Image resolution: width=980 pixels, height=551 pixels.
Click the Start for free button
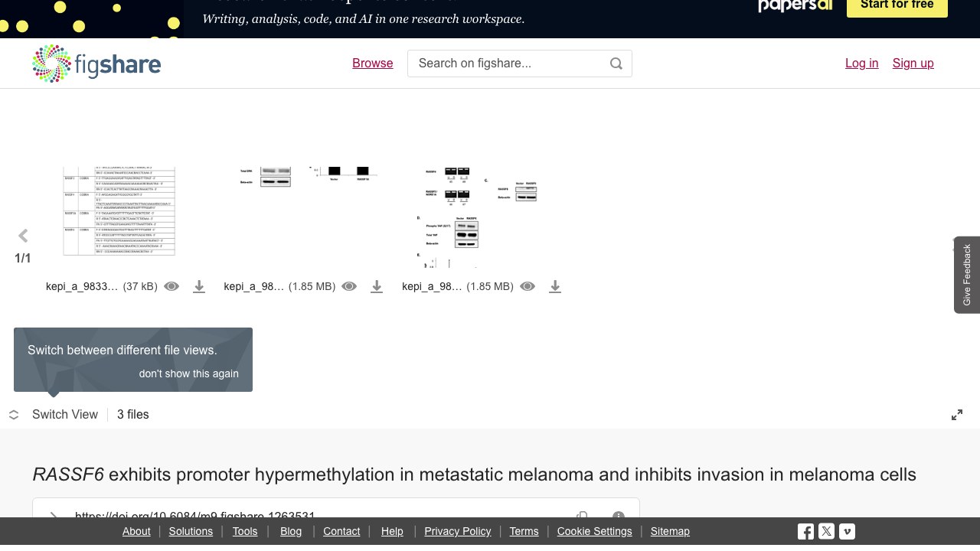tap(897, 6)
